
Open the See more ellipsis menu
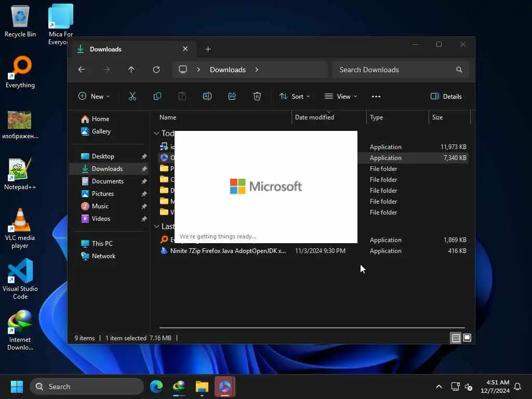point(376,96)
